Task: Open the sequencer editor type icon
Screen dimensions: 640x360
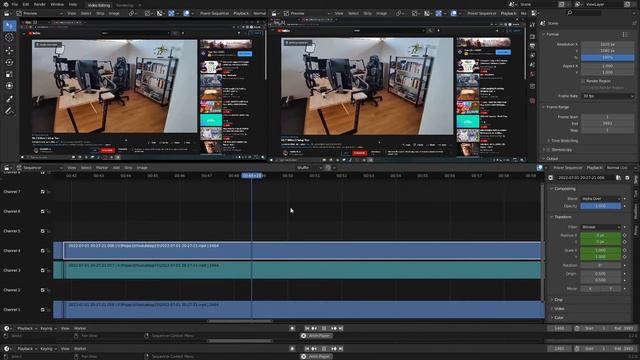Action: tap(7, 168)
